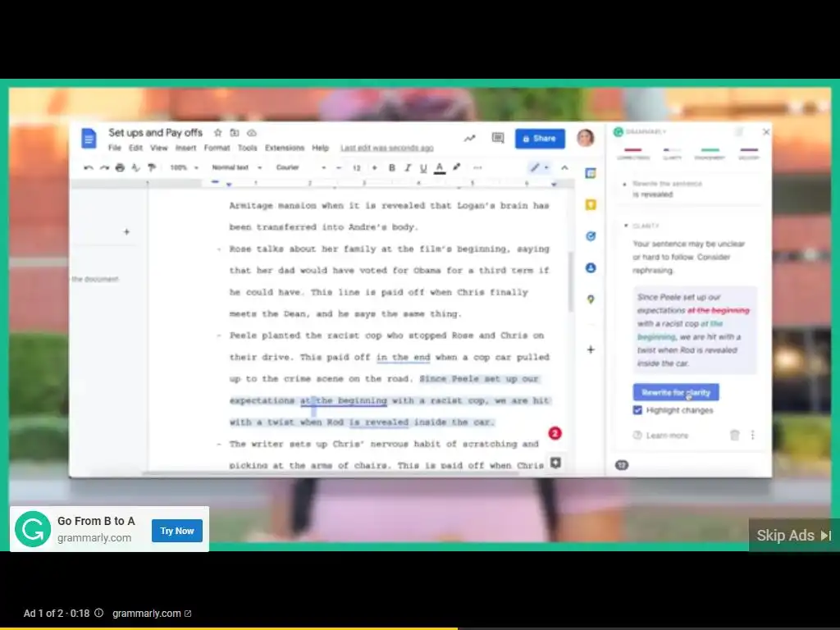Toggle bold formatting
840x630 pixels.
pyautogui.click(x=391, y=167)
